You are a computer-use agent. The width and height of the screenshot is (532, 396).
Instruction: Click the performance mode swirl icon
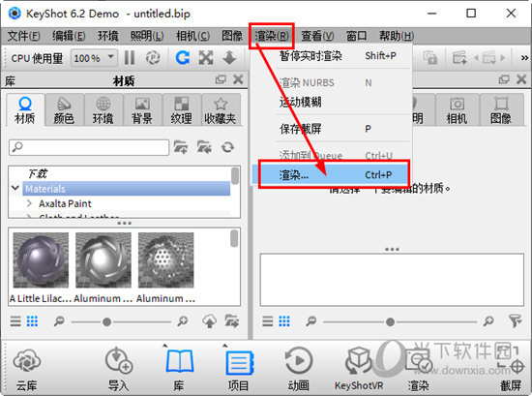coord(153,58)
